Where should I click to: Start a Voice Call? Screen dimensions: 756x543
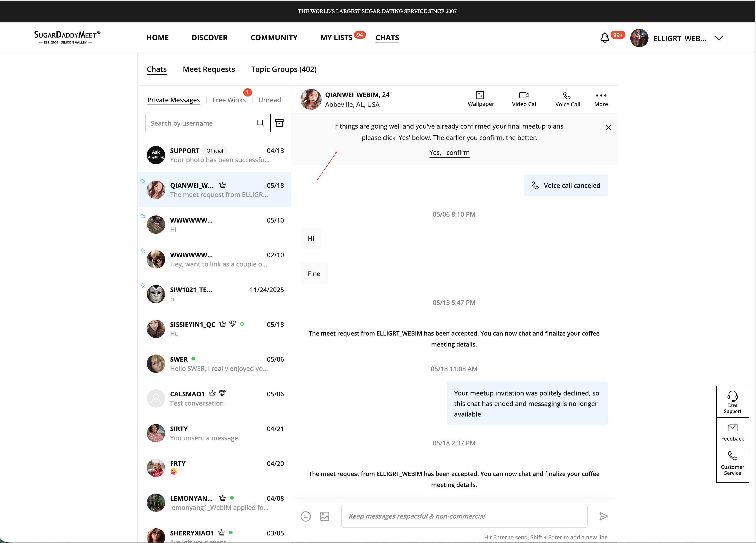click(x=567, y=99)
